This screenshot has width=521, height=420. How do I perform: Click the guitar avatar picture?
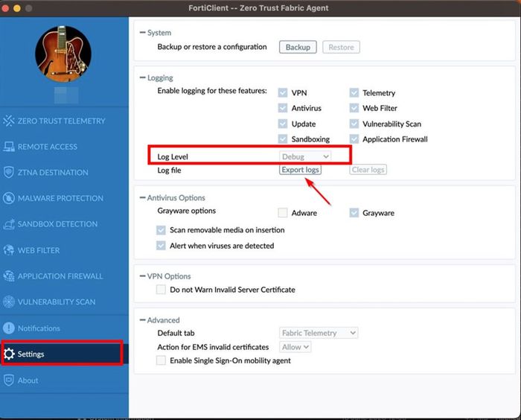pos(63,54)
